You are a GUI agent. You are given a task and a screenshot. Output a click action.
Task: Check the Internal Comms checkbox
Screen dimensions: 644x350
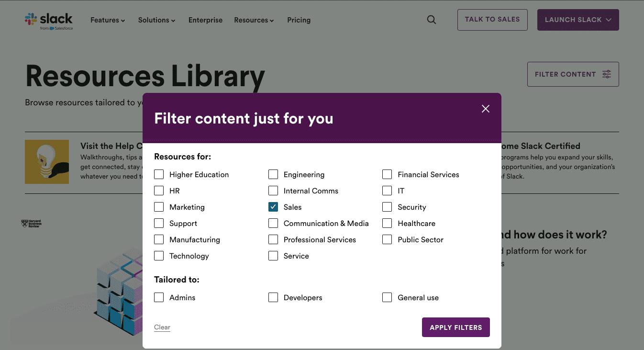tap(273, 191)
